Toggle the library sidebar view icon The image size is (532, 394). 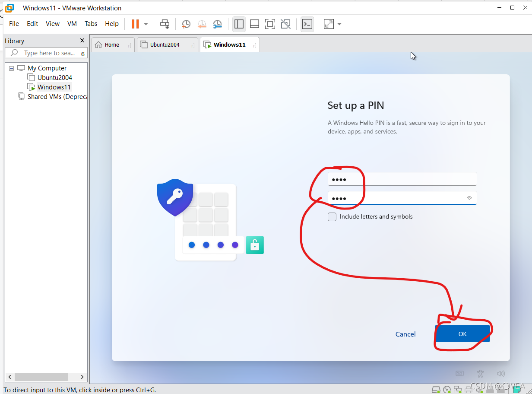pyautogui.click(x=239, y=24)
